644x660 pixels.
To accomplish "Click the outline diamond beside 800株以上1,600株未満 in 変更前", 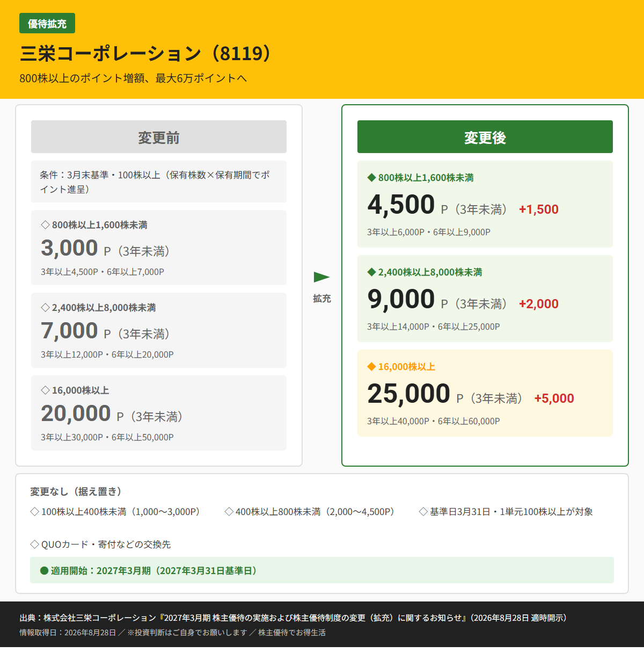I will coord(46,225).
